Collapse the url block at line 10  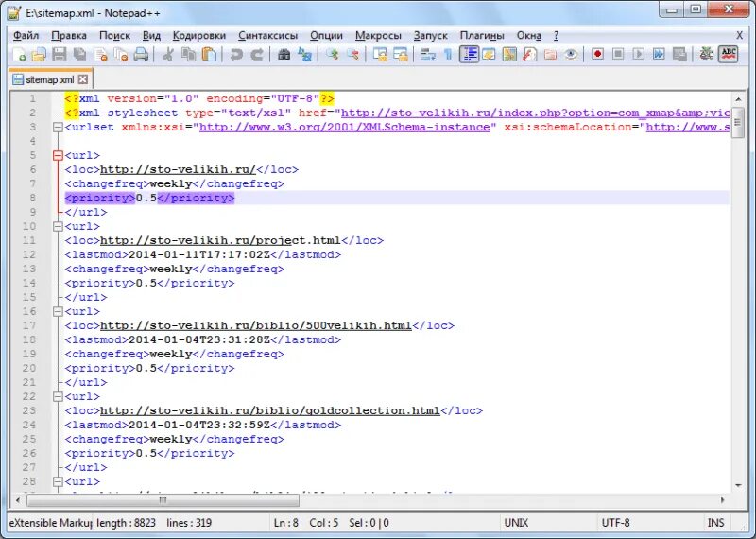(x=58, y=226)
